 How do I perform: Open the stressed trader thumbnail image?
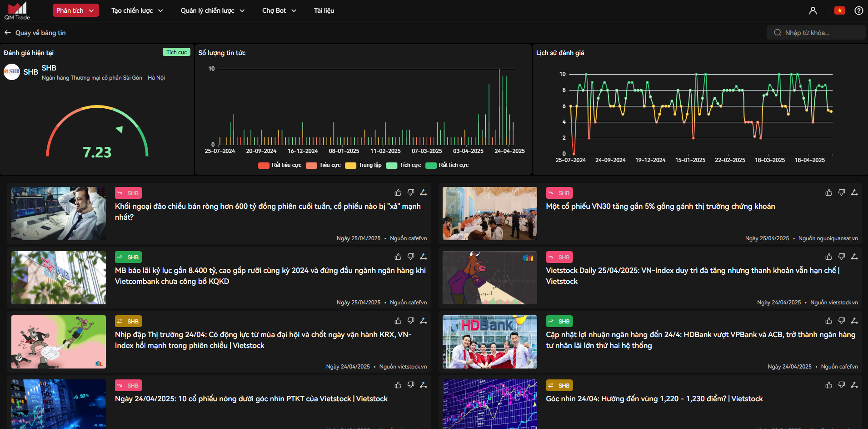(x=59, y=213)
